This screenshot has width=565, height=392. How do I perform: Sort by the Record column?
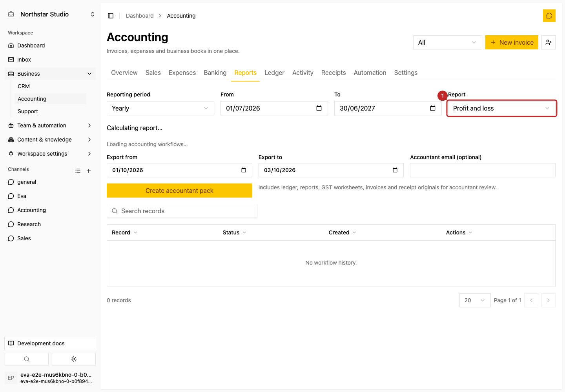tap(124, 232)
